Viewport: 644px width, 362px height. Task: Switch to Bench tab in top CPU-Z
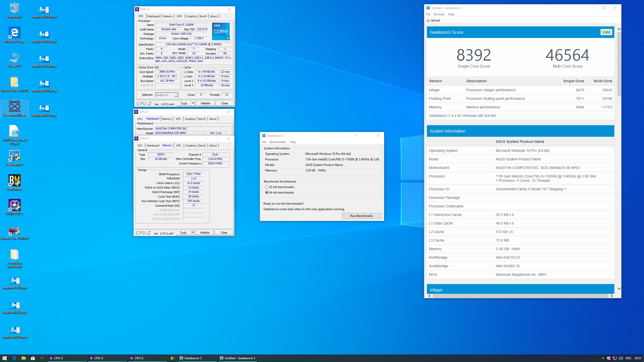click(x=203, y=16)
